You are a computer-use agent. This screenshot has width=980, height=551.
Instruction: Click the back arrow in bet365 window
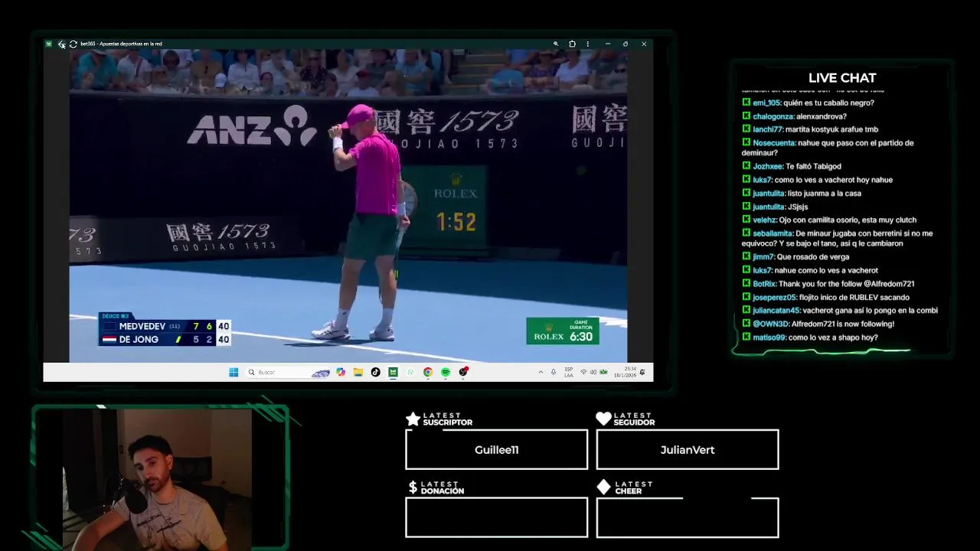click(61, 44)
